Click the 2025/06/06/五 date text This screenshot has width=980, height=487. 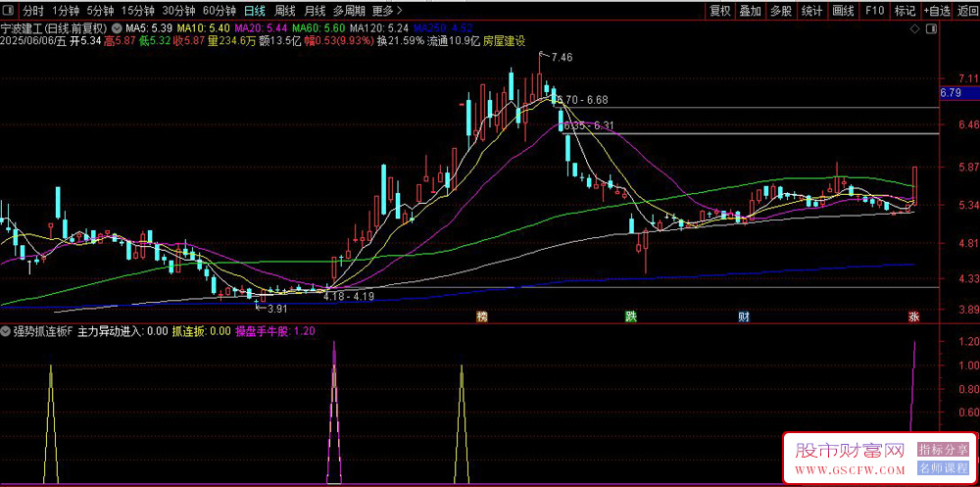click(33, 40)
